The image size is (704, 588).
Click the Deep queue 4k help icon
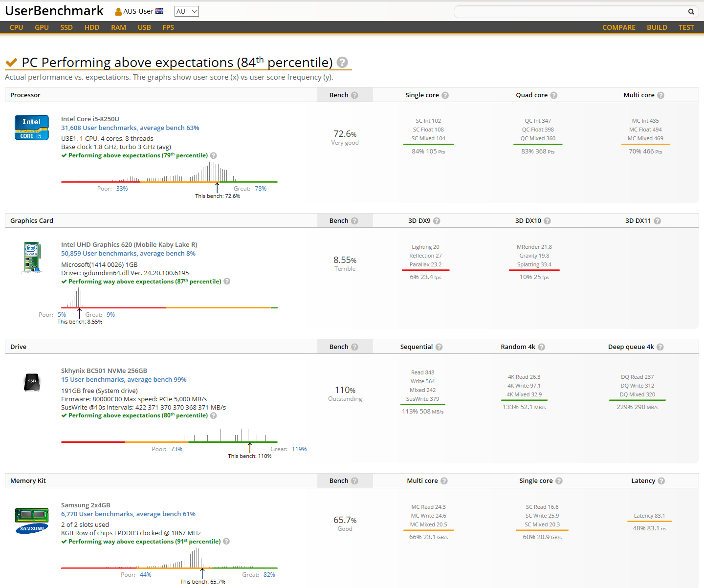pos(660,347)
